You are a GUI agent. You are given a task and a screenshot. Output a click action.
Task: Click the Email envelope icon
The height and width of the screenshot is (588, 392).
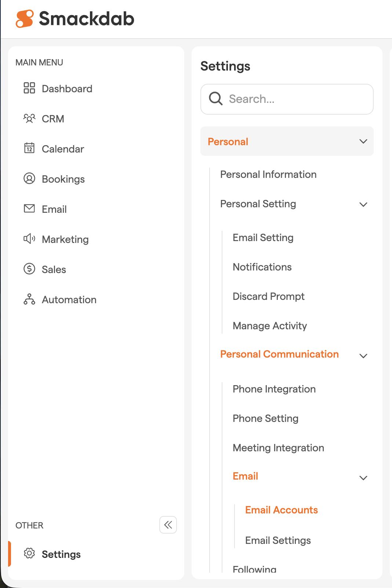(29, 209)
